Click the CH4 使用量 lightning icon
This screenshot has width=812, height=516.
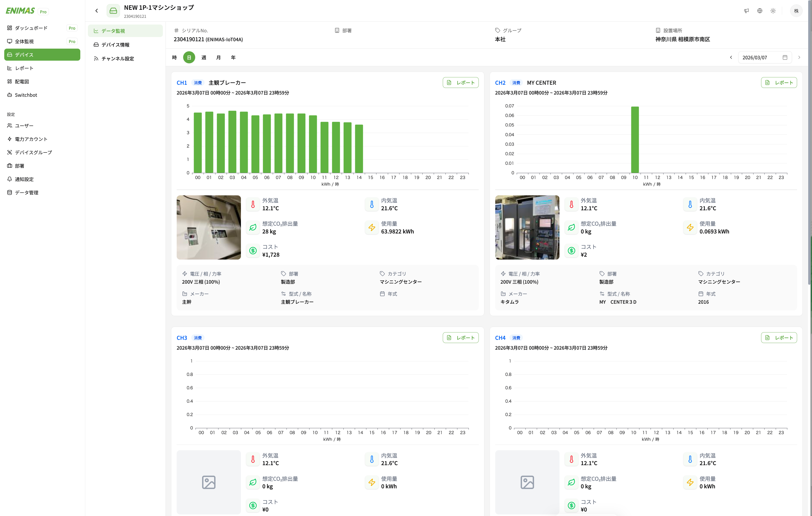(690, 482)
